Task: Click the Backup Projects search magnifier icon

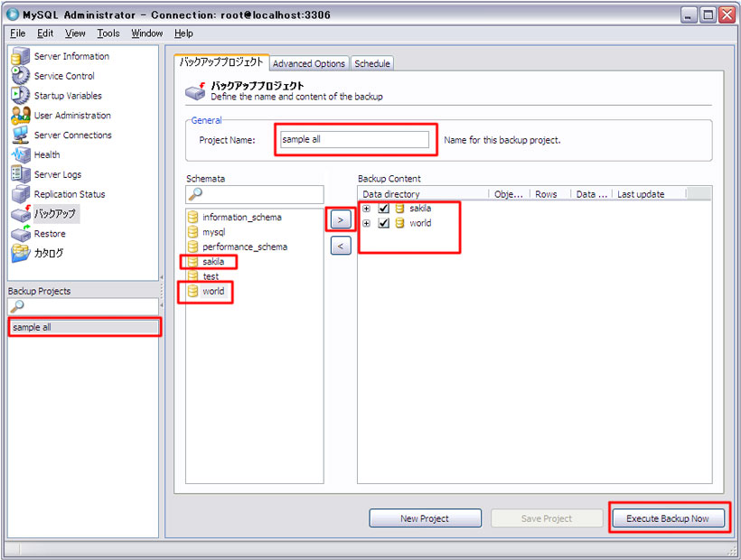Action: pyautogui.click(x=17, y=306)
